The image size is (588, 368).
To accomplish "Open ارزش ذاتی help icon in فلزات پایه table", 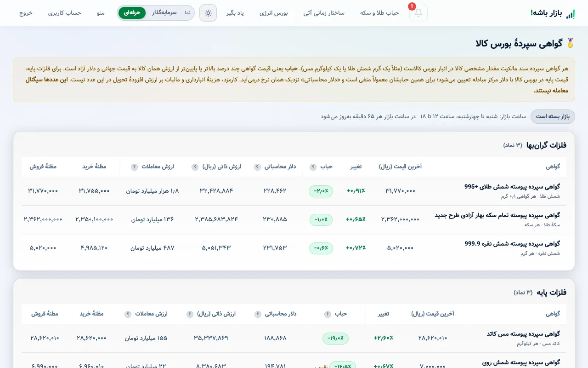I will [x=190, y=314].
